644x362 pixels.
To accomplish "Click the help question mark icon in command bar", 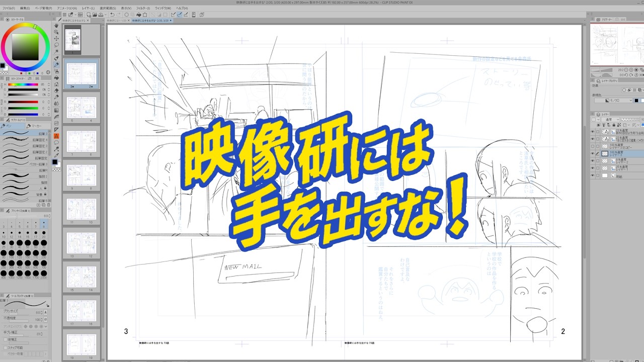I will tap(202, 14).
